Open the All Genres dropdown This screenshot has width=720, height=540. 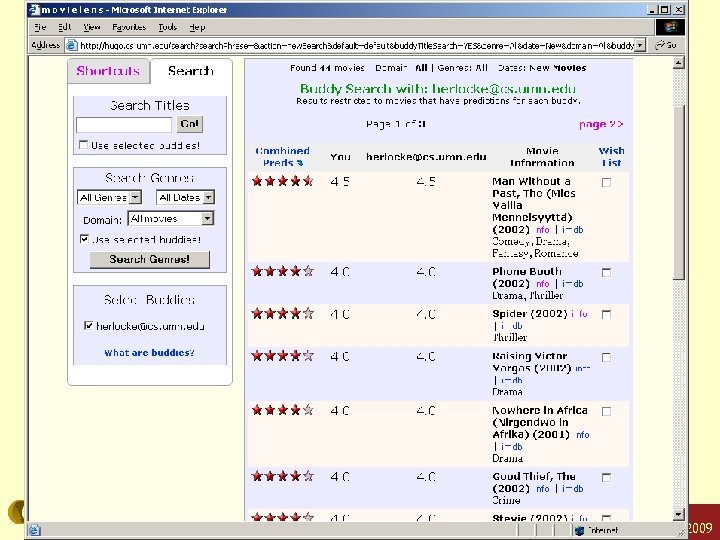[109, 197]
